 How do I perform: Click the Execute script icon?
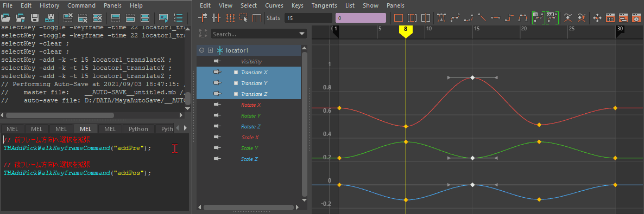(163, 18)
